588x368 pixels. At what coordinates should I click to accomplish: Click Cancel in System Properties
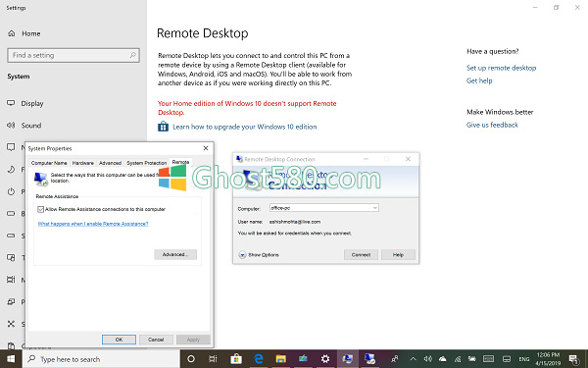pos(156,340)
